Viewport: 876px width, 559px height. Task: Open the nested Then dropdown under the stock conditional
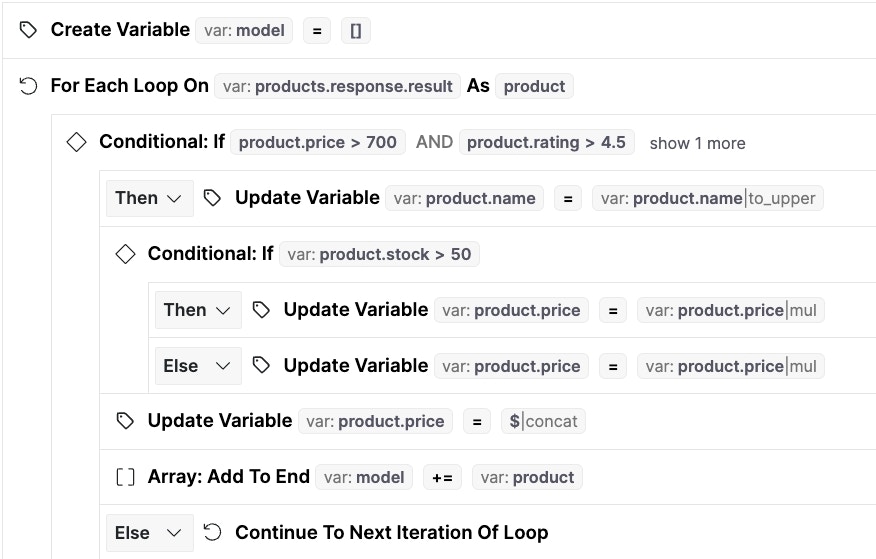tap(197, 310)
